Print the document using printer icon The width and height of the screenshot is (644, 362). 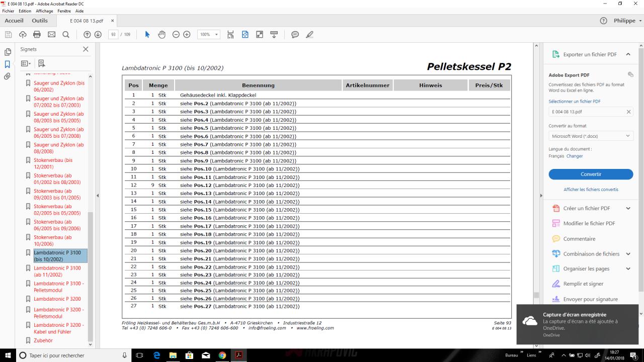coord(37,35)
